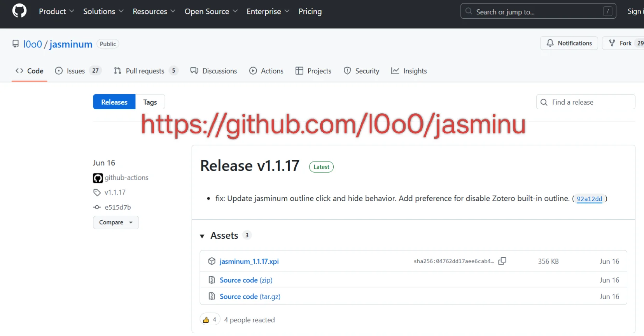Click the Public visibility badge

click(108, 44)
